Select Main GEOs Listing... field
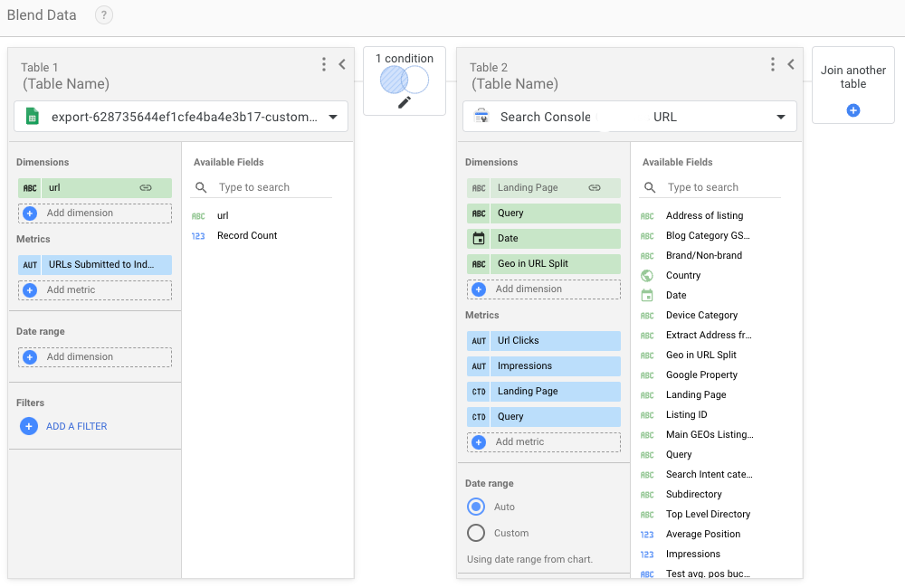905x588 pixels. coord(710,434)
